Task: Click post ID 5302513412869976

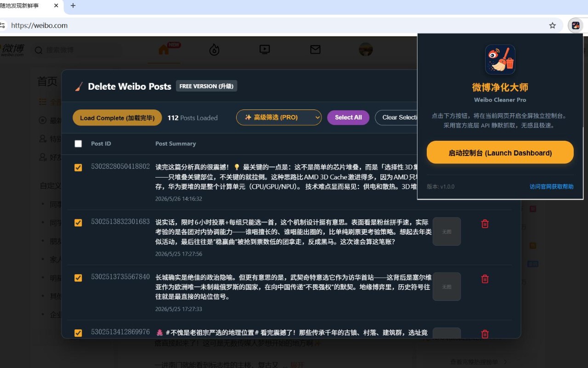Action: [x=120, y=332]
